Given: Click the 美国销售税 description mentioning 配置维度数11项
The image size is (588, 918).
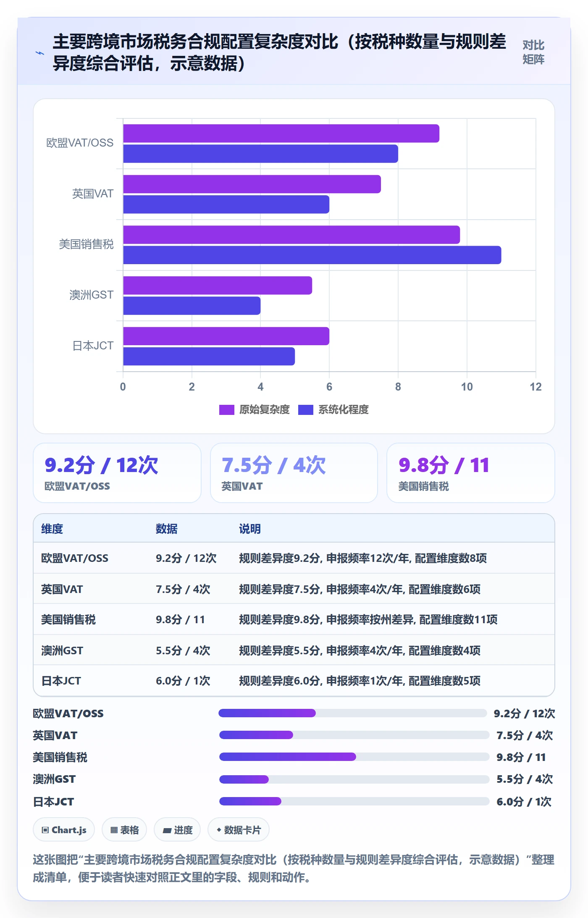Looking at the screenshot, I should point(368,619).
